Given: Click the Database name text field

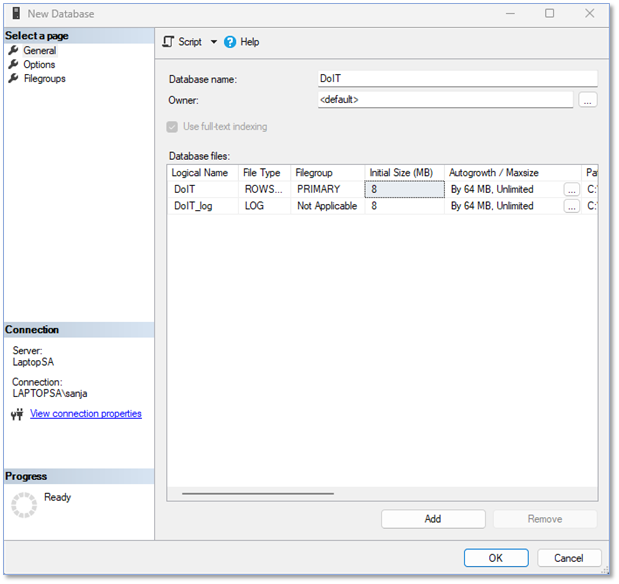Looking at the screenshot, I should (457, 78).
